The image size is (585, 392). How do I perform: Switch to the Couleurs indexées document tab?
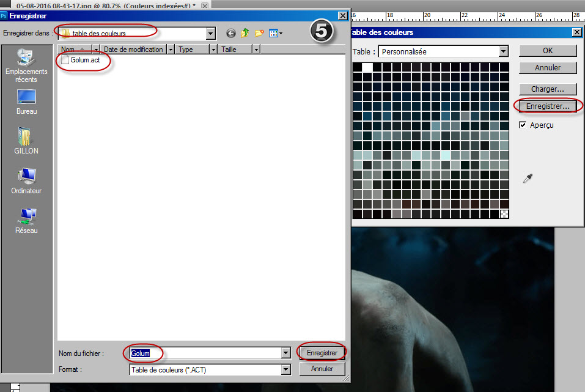tap(106, 5)
